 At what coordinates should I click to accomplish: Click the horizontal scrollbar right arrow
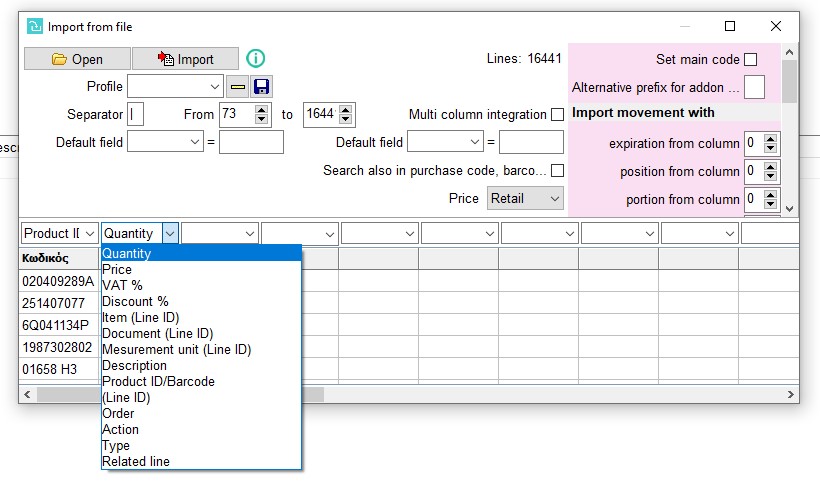coord(791,395)
